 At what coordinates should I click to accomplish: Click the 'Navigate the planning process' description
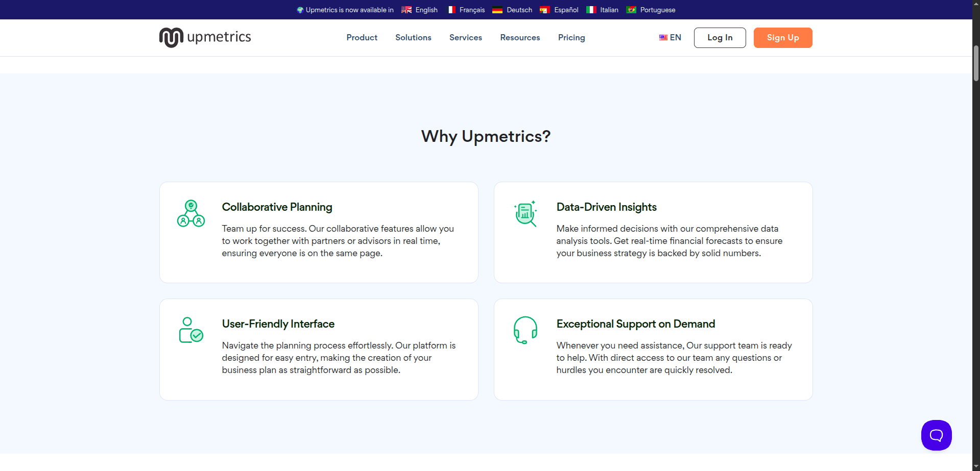339,358
